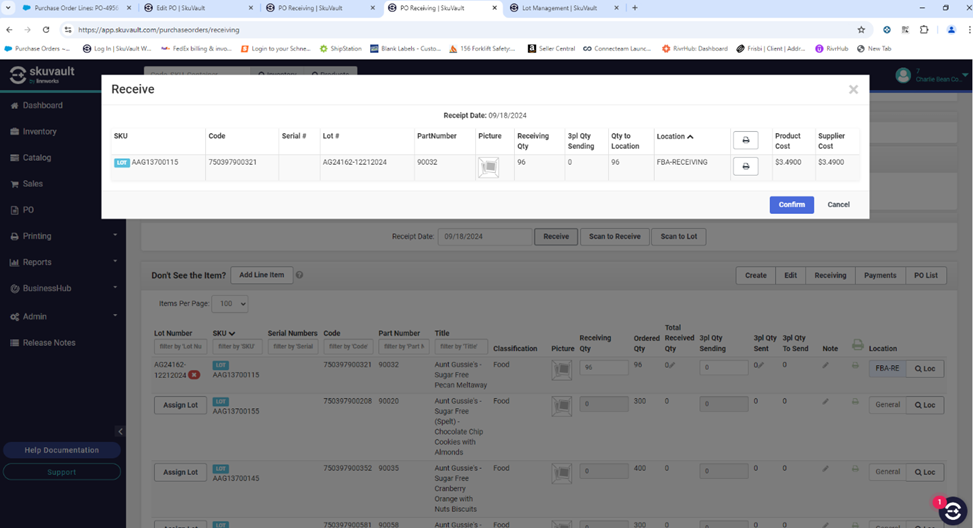Open the Extensions puzzle icon
The height and width of the screenshot is (528, 973).
924,30
